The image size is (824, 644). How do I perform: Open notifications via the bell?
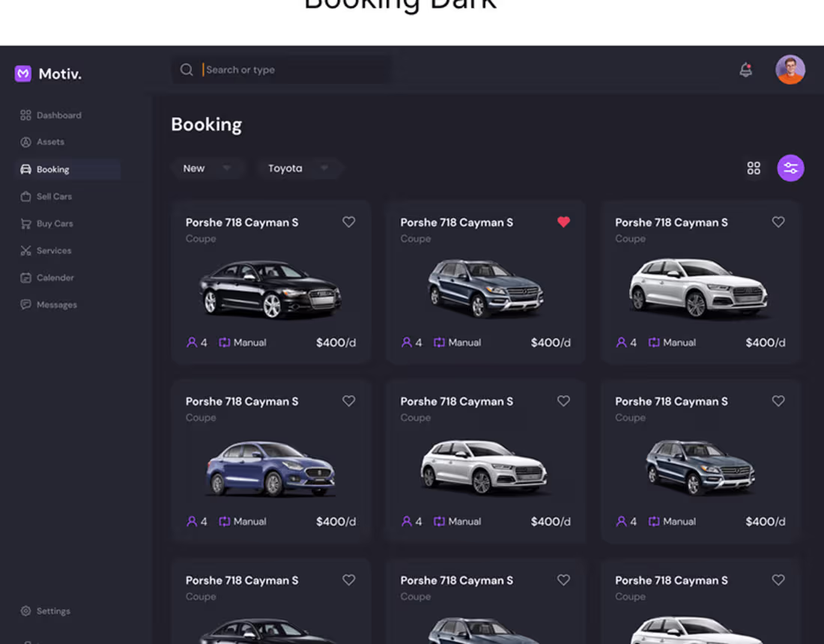(x=745, y=69)
